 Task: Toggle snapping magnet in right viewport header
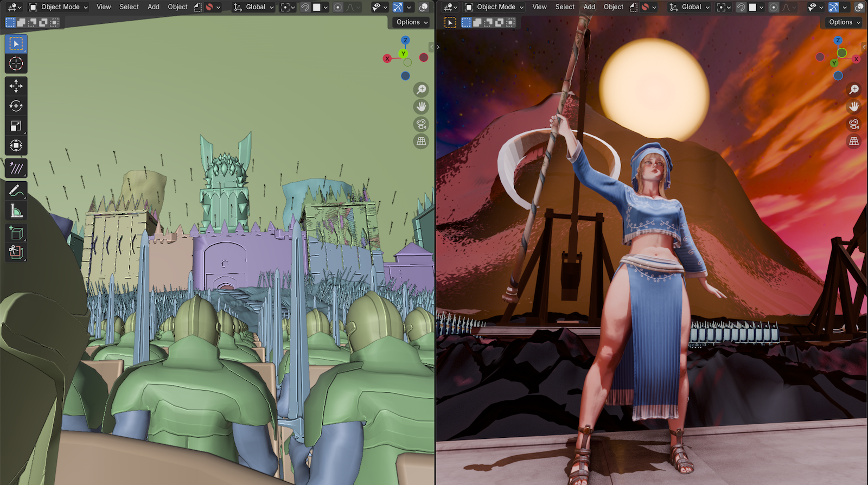click(x=741, y=7)
